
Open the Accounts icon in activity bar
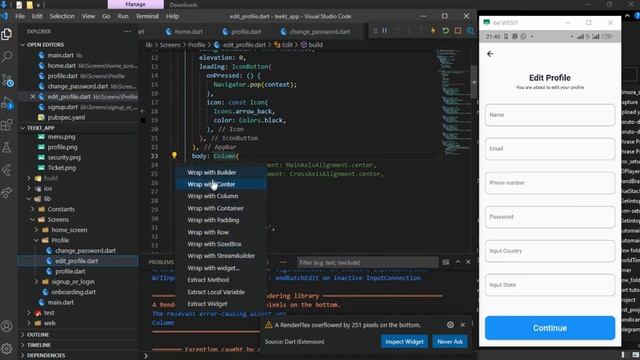click(7, 327)
